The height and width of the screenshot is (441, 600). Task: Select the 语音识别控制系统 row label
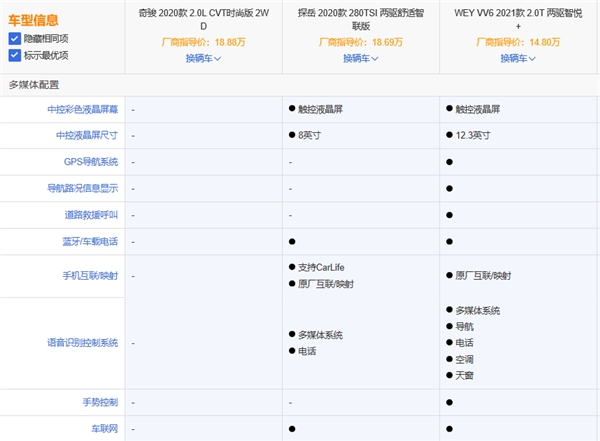pyautogui.click(x=83, y=342)
